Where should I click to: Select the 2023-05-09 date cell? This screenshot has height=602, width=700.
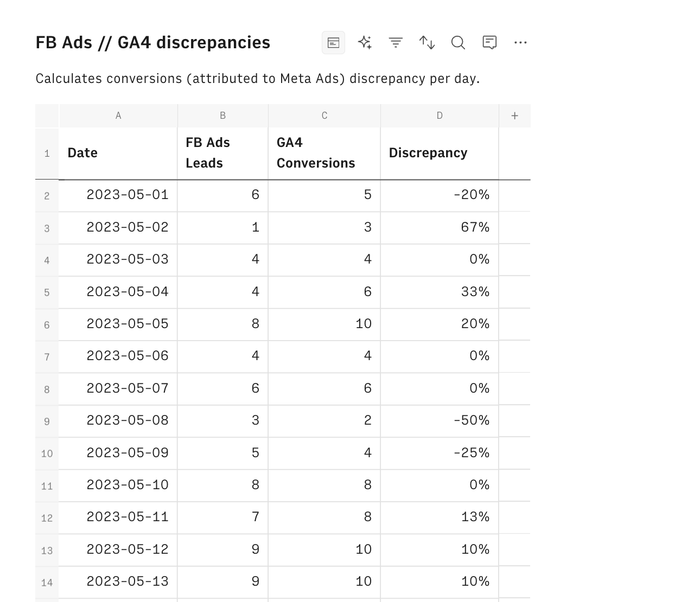[x=118, y=453]
